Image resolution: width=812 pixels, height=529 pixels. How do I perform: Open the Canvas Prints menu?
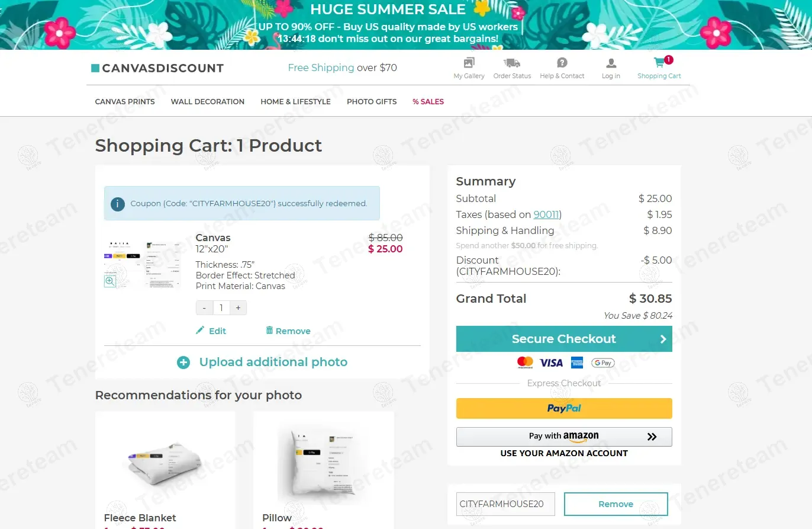[125, 102]
